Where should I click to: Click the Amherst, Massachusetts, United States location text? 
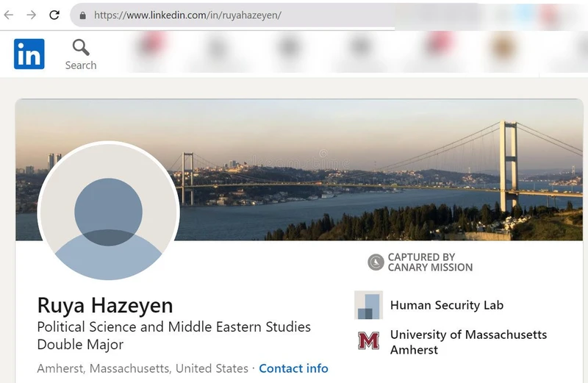[143, 368]
